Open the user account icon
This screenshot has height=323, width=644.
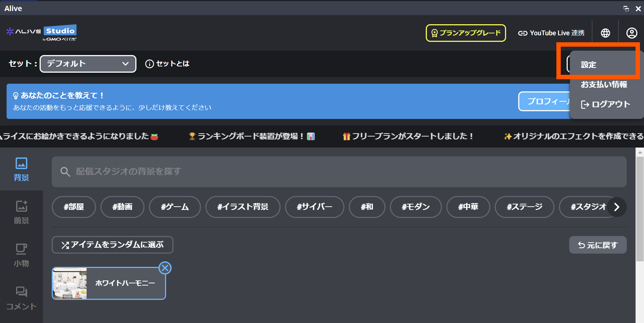tap(632, 33)
